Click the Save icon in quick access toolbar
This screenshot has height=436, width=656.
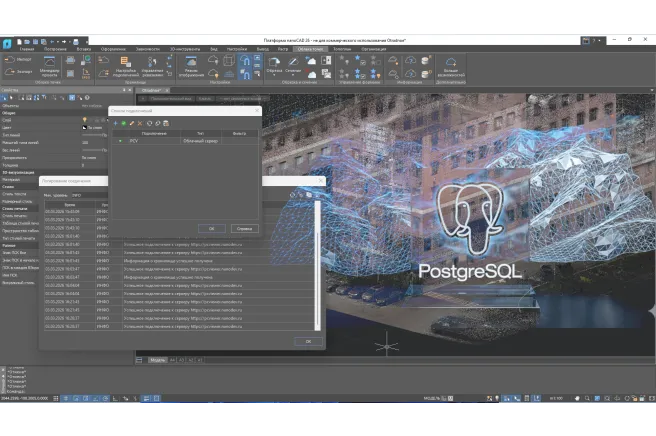pos(36,42)
